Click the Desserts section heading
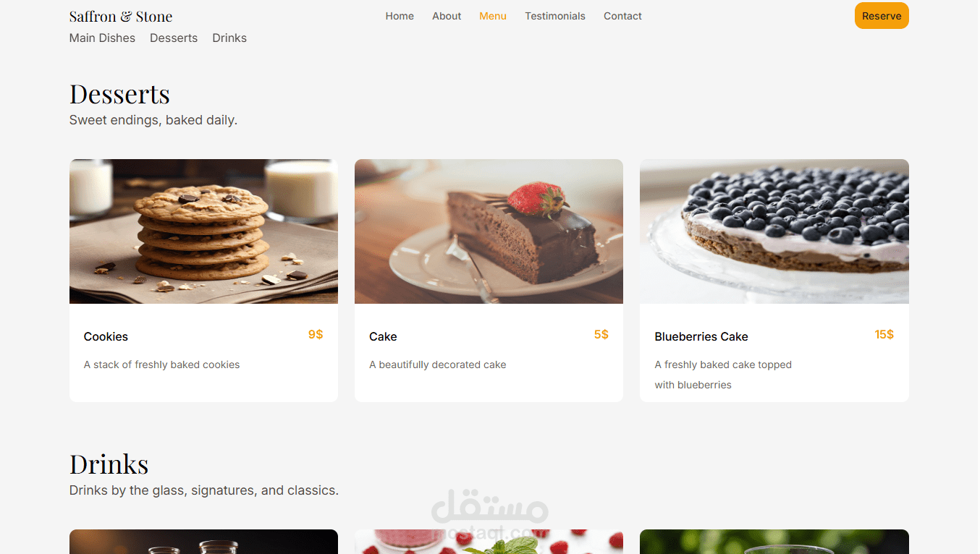Image resolution: width=980 pixels, height=554 pixels. [119, 94]
